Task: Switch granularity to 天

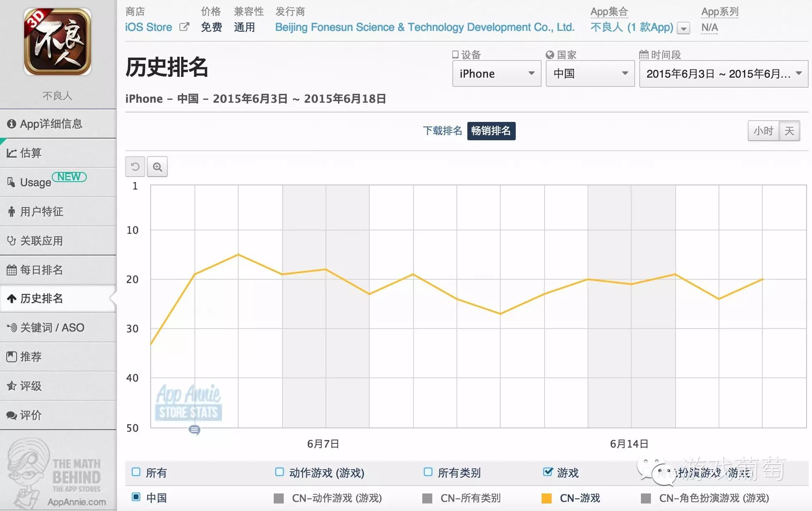Action: click(789, 131)
